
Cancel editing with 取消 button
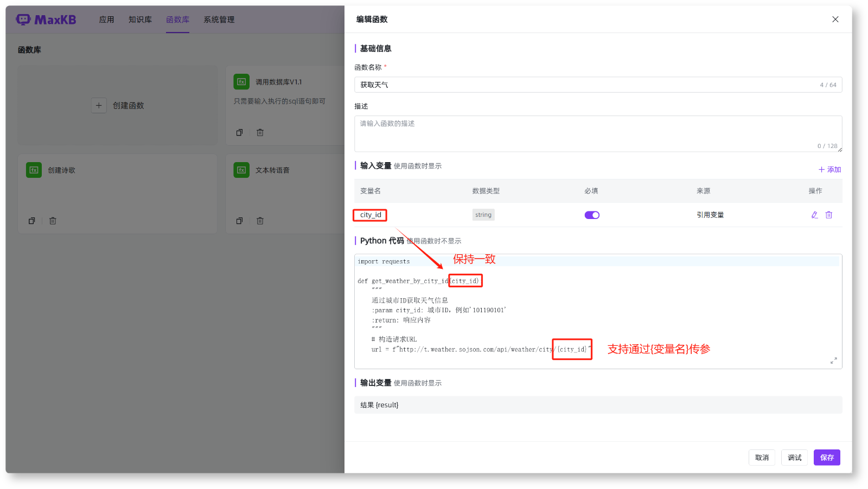point(761,457)
